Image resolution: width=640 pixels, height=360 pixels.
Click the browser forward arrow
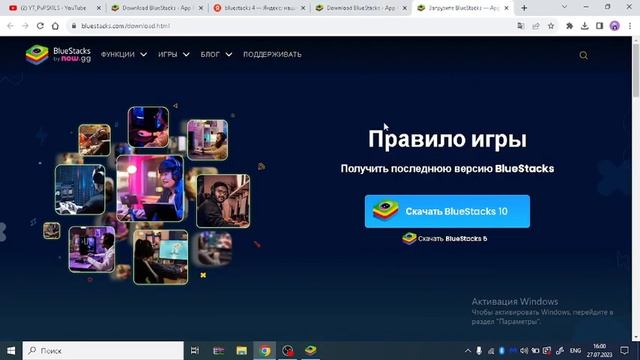[x=25, y=26]
